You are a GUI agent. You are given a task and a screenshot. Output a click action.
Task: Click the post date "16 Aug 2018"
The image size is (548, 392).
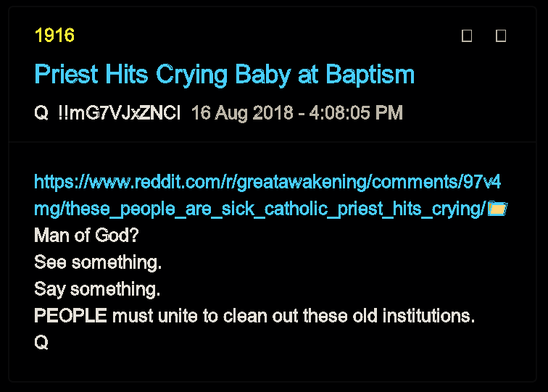coord(241,113)
